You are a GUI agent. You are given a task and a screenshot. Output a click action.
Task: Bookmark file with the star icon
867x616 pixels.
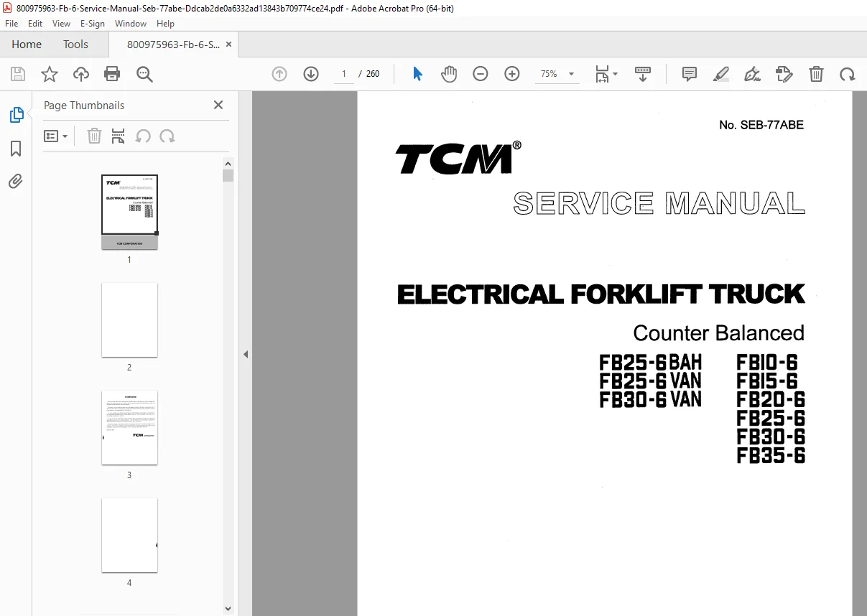point(50,74)
